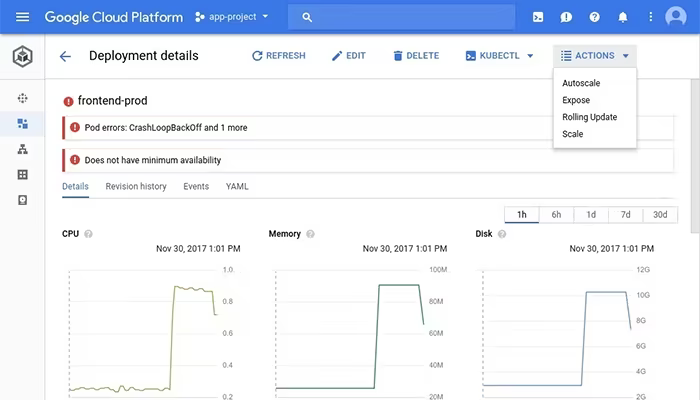
Task: Switch to the Revision history tab
Action: coord(136,186)
